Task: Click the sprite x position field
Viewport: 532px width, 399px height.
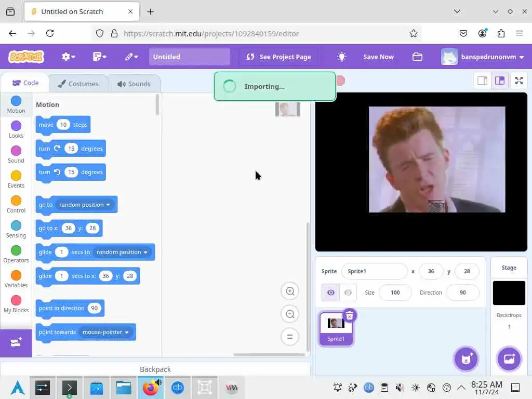Action: [x=431, y=271]
